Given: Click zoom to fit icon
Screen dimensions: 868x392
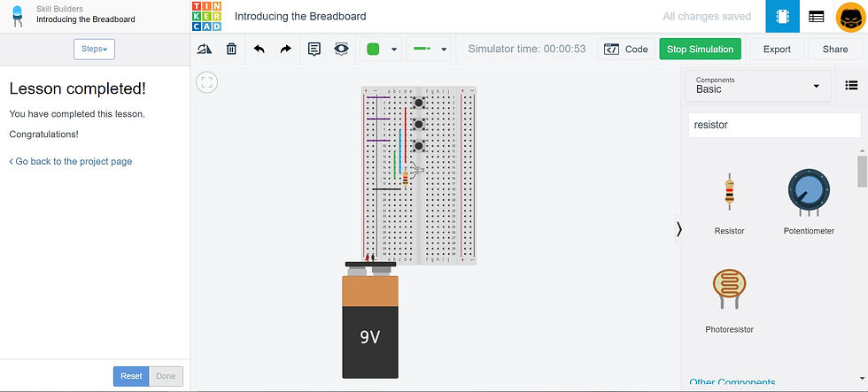Looking at the screenshot, I should (x=207, y=83).
